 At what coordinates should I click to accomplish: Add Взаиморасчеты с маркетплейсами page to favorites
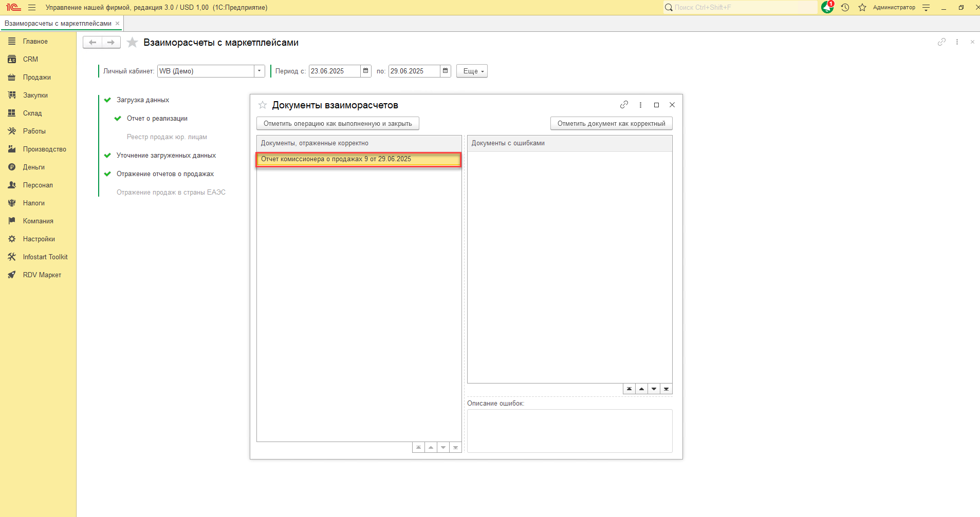133,43
